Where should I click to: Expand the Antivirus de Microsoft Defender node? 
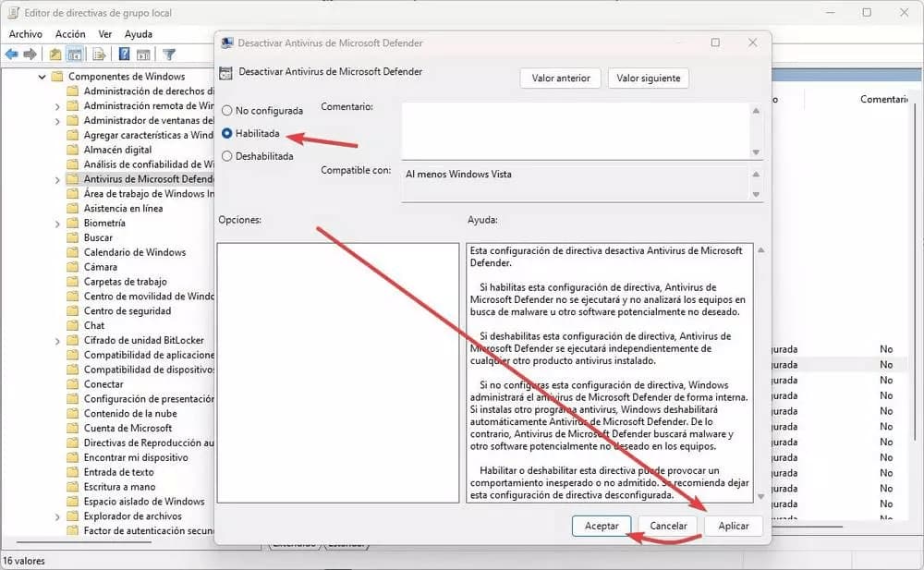click(57, 180)
